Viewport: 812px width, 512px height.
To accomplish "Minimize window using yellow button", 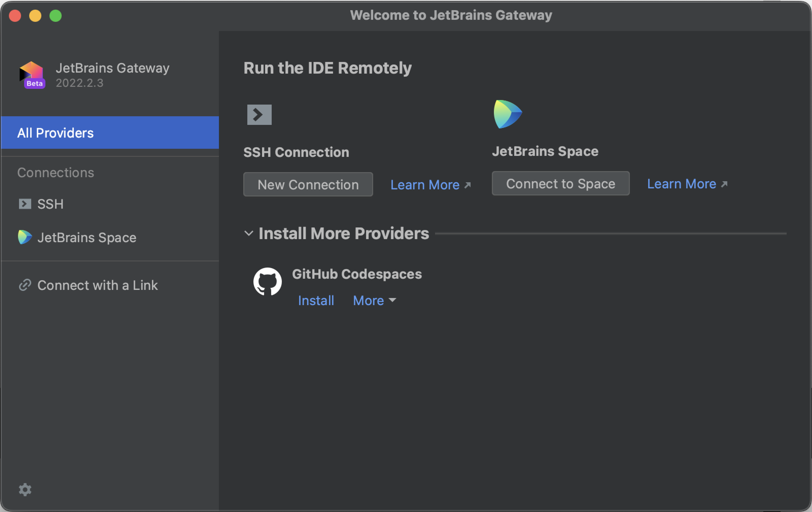I will click(x=35, y=15).
